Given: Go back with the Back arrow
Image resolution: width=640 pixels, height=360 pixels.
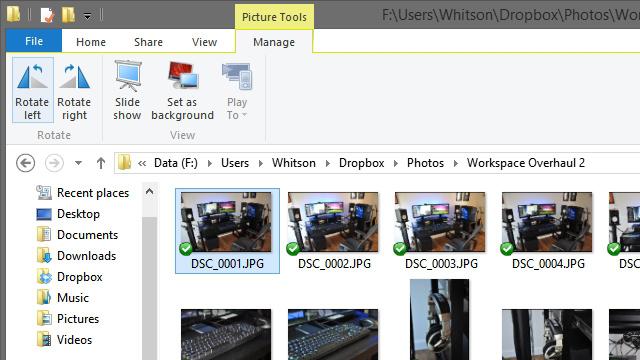Looking at the screenshot, I should pos(25,163).
